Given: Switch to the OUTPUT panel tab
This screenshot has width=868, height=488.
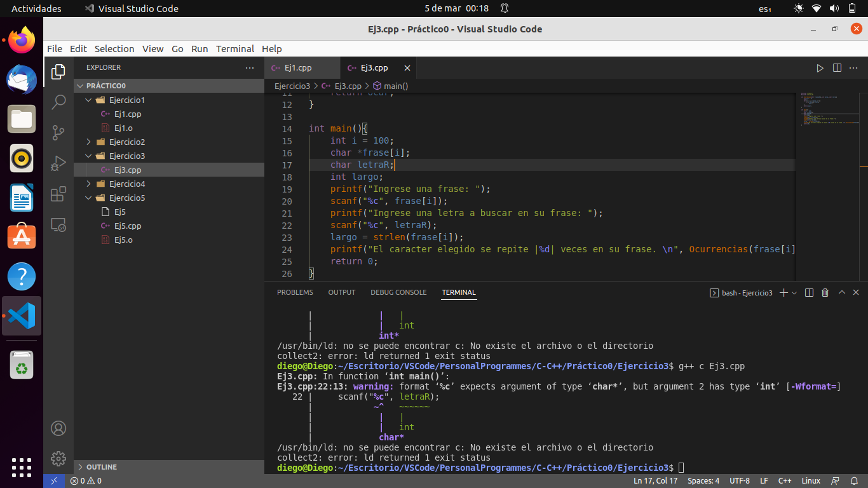Looking at the screenshot, I should coord(342,292).
